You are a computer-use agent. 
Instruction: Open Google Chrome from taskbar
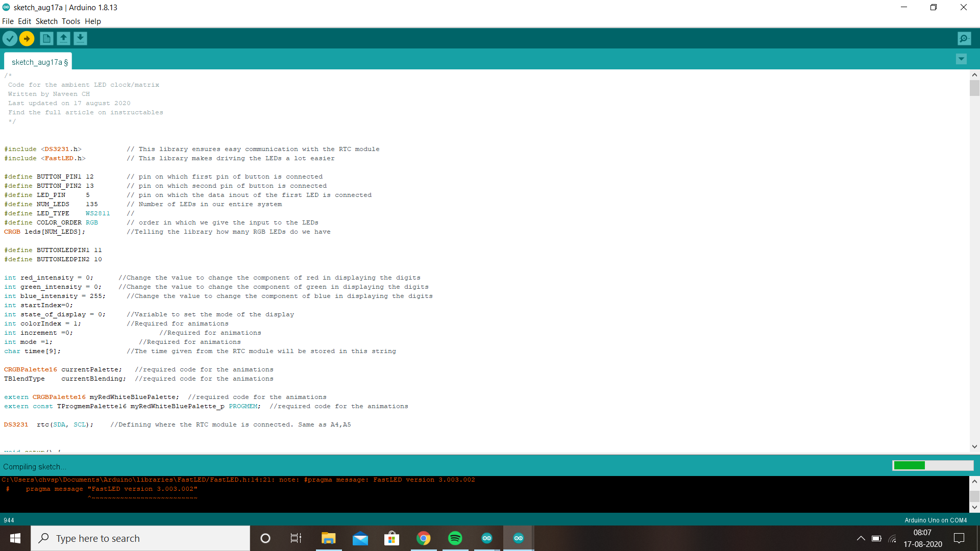coord(423,538)
